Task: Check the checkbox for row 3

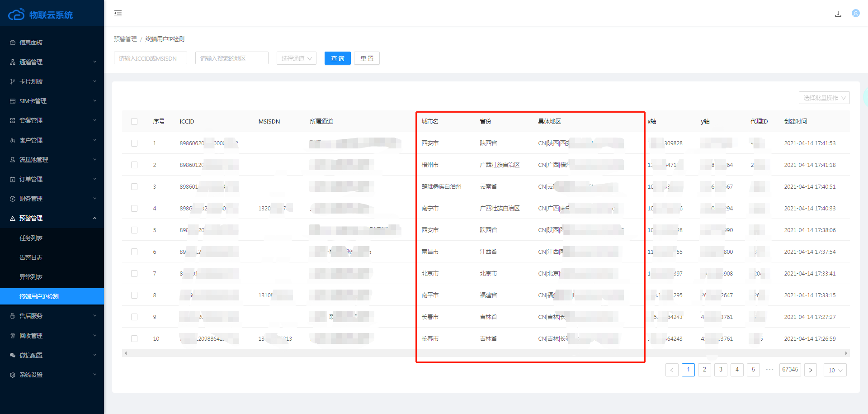Action: 134,186
